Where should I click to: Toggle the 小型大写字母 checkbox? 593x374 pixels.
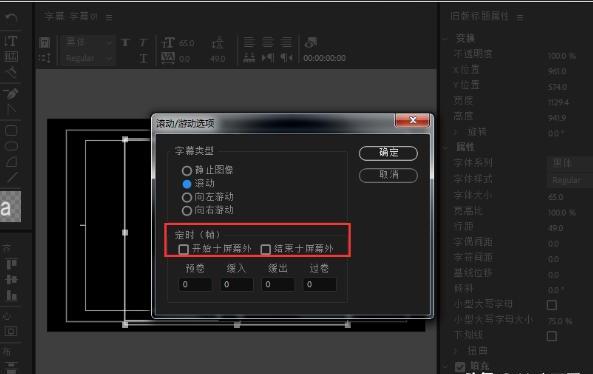552,305
